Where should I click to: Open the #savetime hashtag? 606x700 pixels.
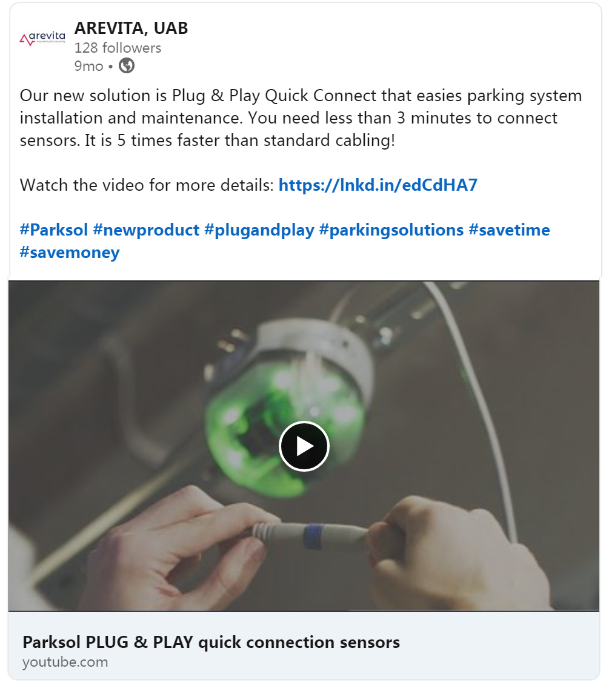(x=509, y=230)
